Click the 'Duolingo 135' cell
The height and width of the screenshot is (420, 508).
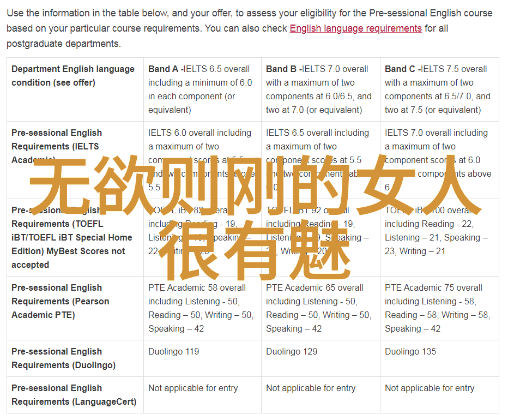click(x=440, y=358)
